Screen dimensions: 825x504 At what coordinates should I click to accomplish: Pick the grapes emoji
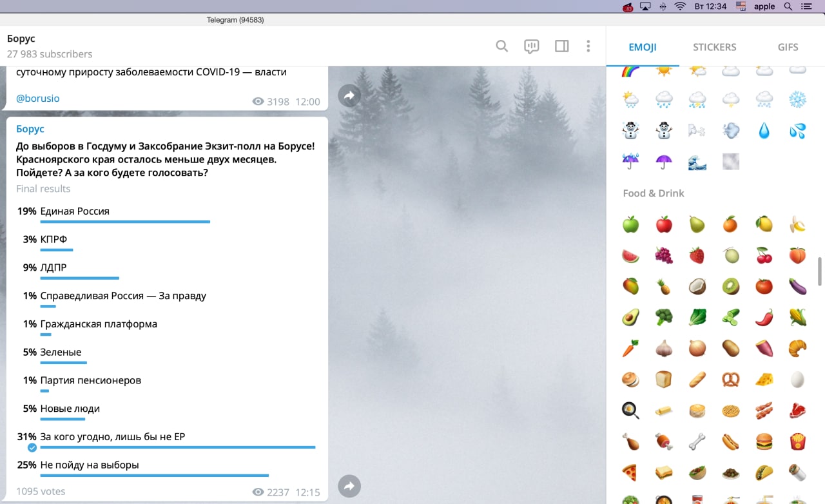tap(664, 255)
